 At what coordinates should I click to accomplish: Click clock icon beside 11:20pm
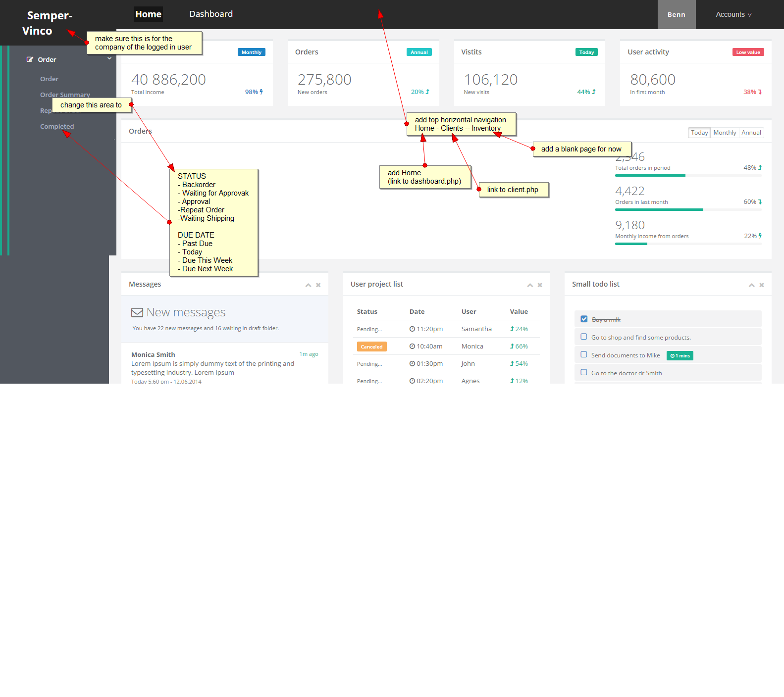point(412,329)
